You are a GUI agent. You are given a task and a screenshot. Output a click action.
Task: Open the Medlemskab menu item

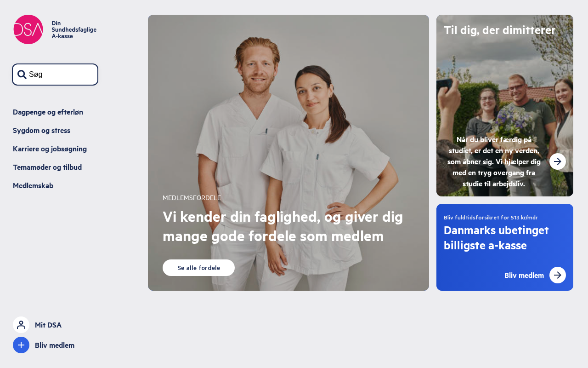click(x=33, y=186)
